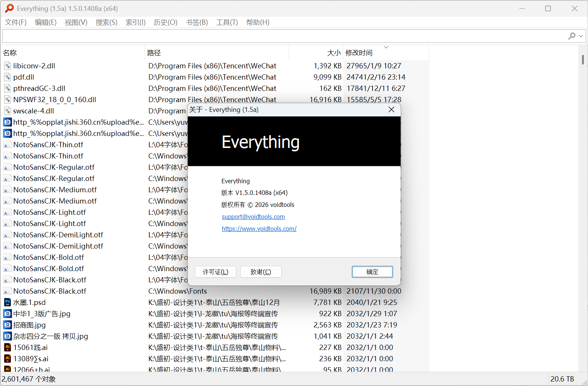The image size is (588, 386).
Task: Open the search options dropdown arrow
Action: click(x=581, y=36)
